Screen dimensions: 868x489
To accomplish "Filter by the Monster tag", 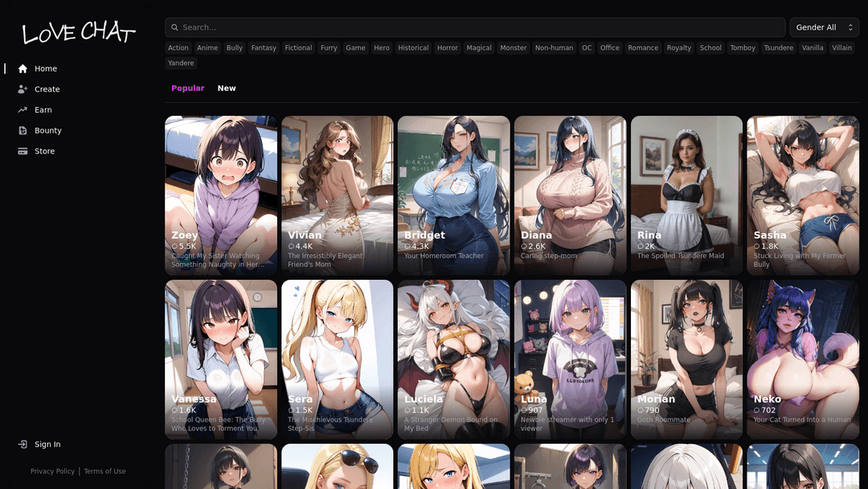I will click(514, 47).
